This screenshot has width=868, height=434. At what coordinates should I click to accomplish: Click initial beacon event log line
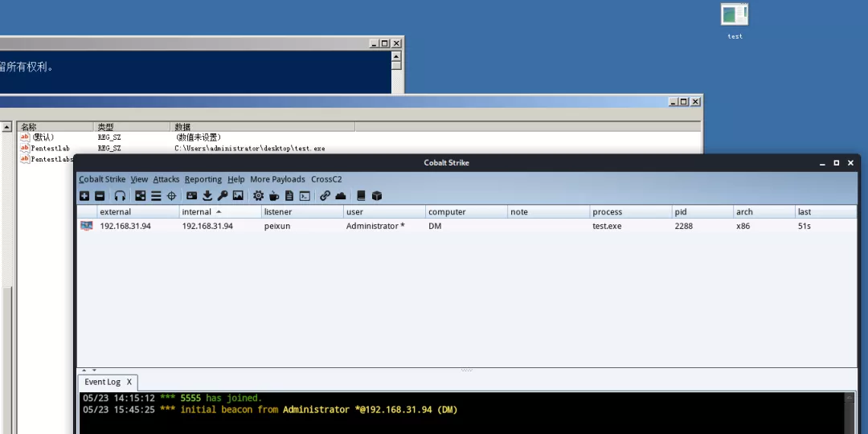[x=270, y=410]
